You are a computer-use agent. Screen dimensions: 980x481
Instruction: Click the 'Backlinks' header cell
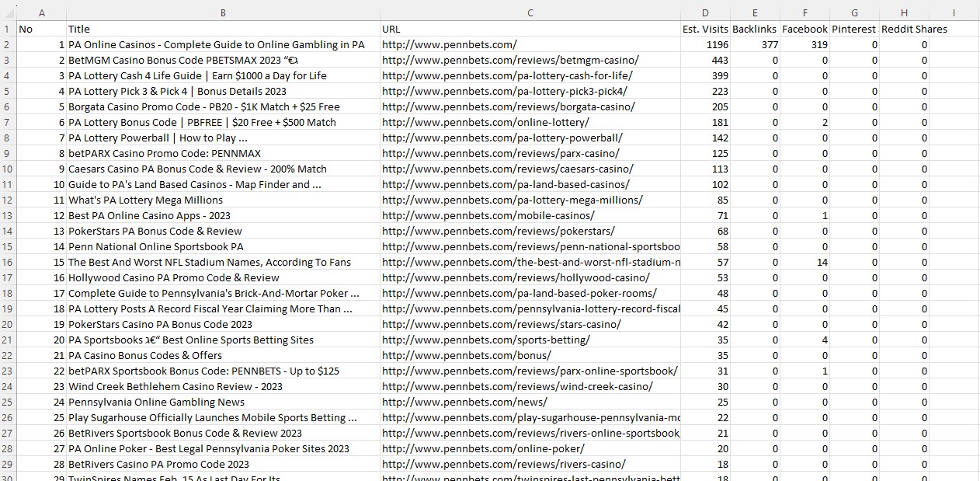click(755, 29)
